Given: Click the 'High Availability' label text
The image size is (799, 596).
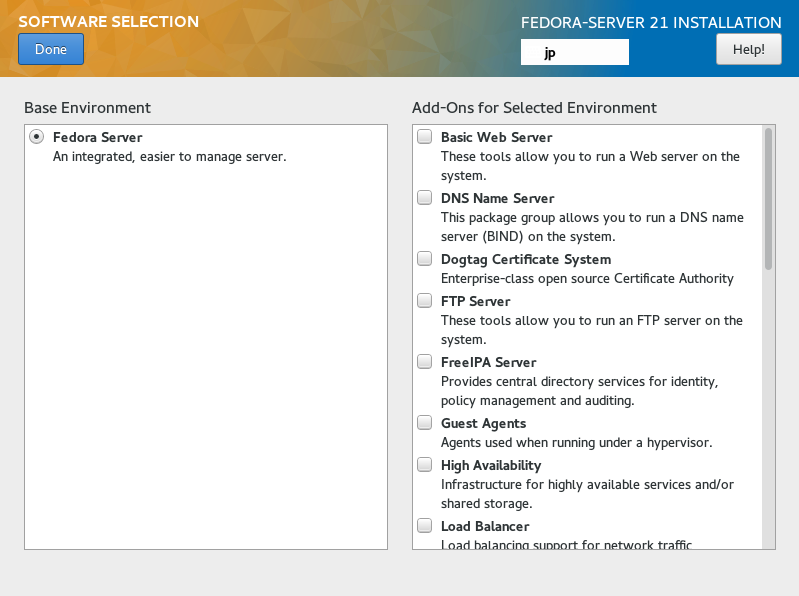Looking at the screenshot, I should click(491, 466).
